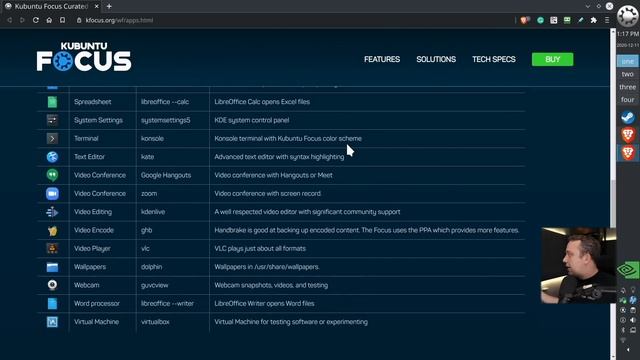The width and height of the screenshot is (640, 360).
Task: Click the 'kate' command cell
Action: click(x=147, y=157)
